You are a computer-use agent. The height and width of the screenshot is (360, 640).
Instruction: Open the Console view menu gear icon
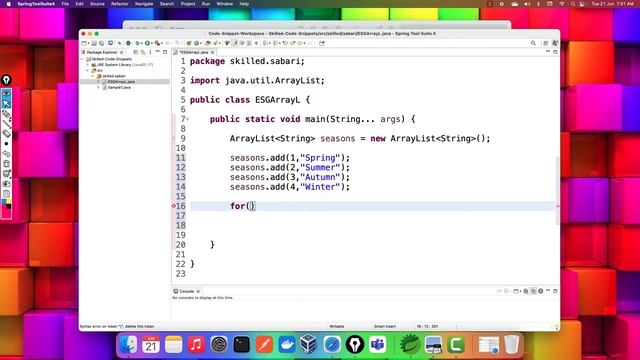coord(540,291)
